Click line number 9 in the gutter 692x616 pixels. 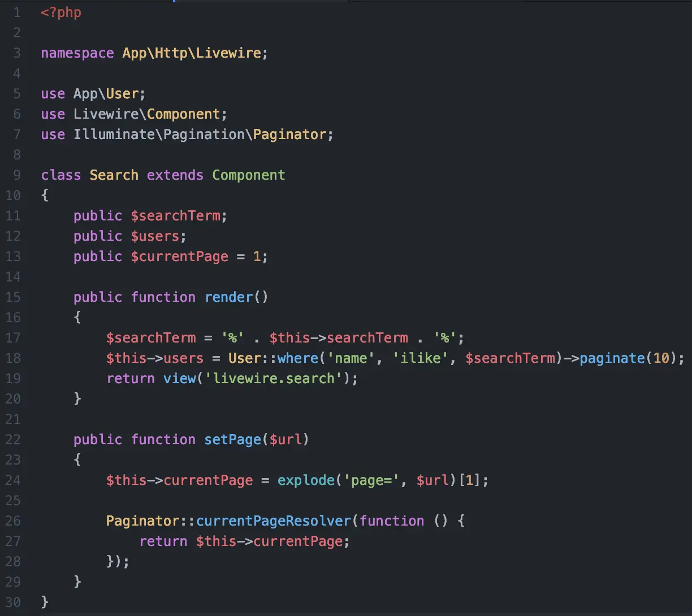tap(16, 175)
